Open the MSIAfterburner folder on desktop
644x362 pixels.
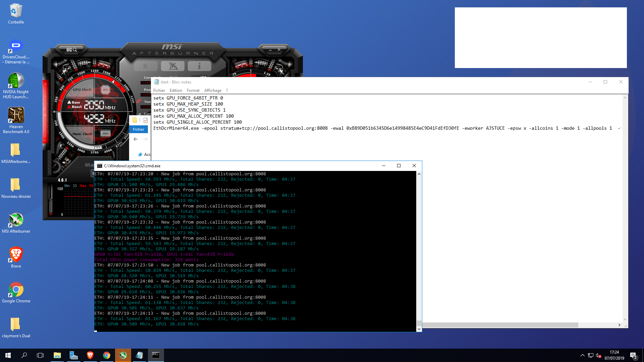click(16, 154)
